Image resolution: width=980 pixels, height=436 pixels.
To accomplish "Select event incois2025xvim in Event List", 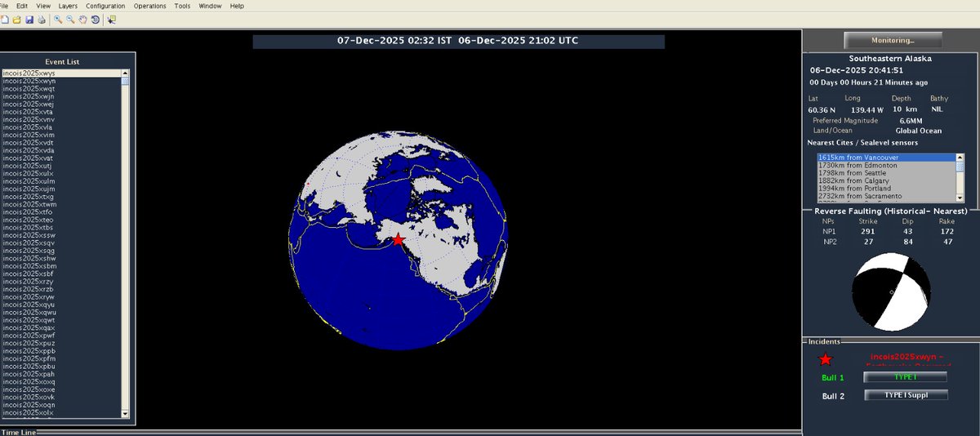I will (x=61, y=135).
